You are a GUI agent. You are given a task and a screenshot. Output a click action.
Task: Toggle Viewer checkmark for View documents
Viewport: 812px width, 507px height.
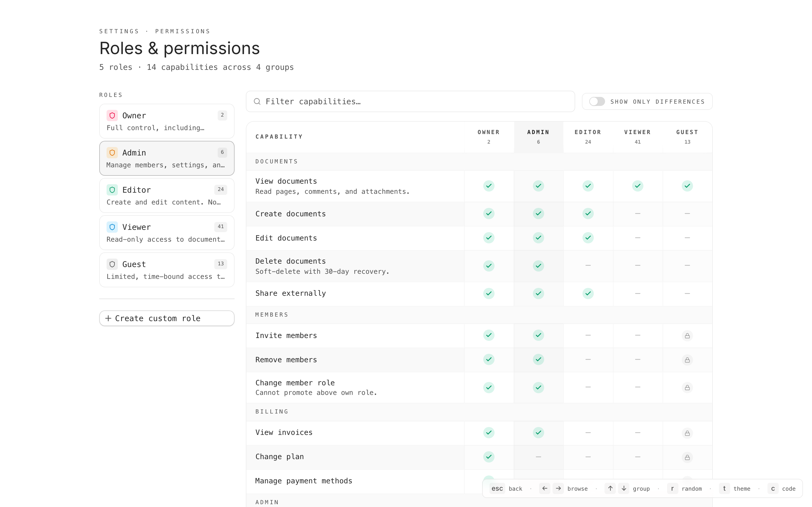pyautogui.click(x=637, y=186)
